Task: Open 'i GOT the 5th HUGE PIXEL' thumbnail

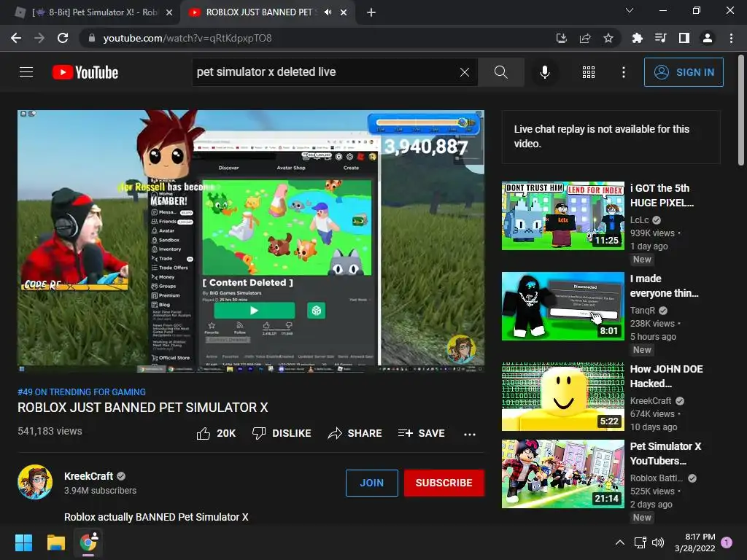Action: coord(562,215)
